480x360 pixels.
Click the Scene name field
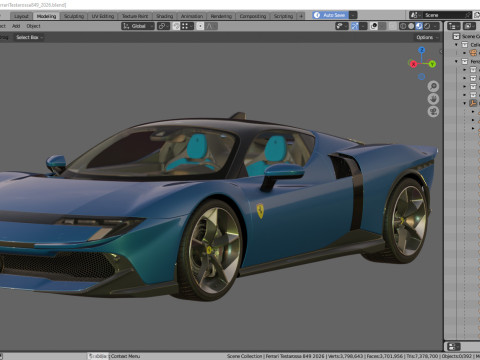click(x=443, y=15)
